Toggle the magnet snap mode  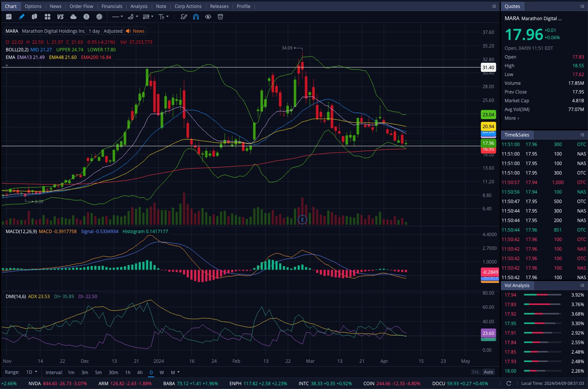coord(196,17)
